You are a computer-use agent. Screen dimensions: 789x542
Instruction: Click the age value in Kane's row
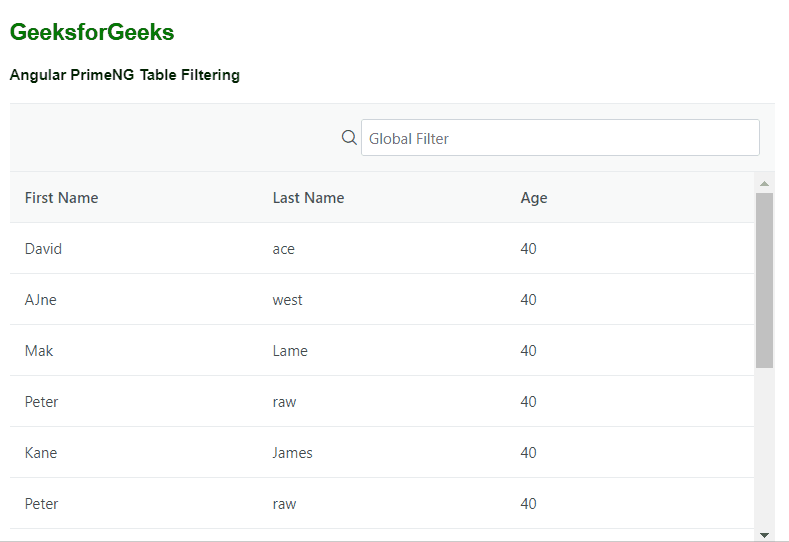pyautogui.click(x=528, y=453)
